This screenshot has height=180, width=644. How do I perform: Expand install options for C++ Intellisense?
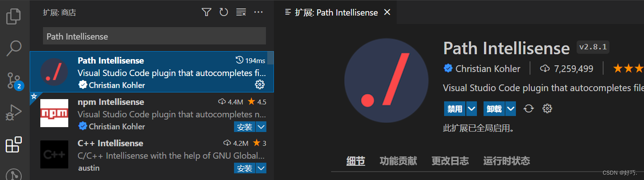(x=261, y=168)
